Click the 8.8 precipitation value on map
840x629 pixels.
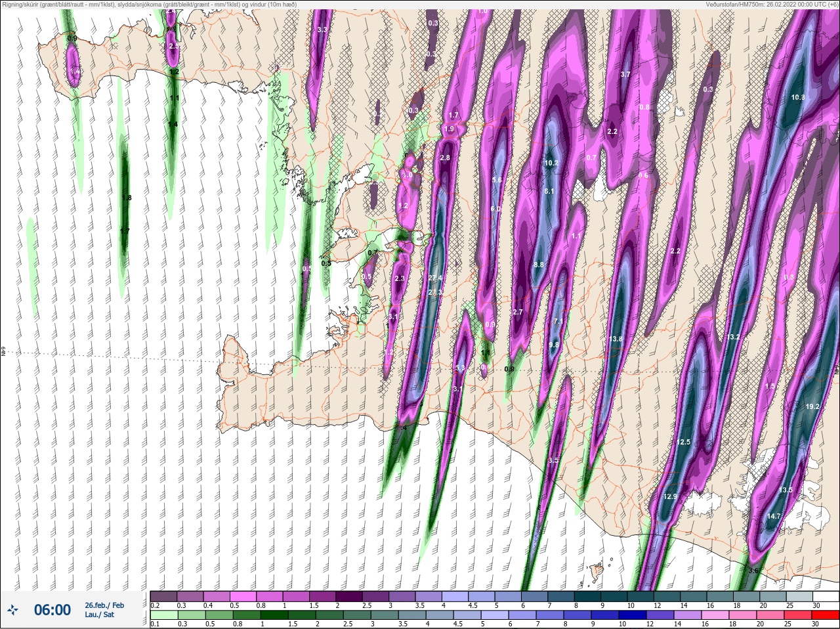point(539,265)
